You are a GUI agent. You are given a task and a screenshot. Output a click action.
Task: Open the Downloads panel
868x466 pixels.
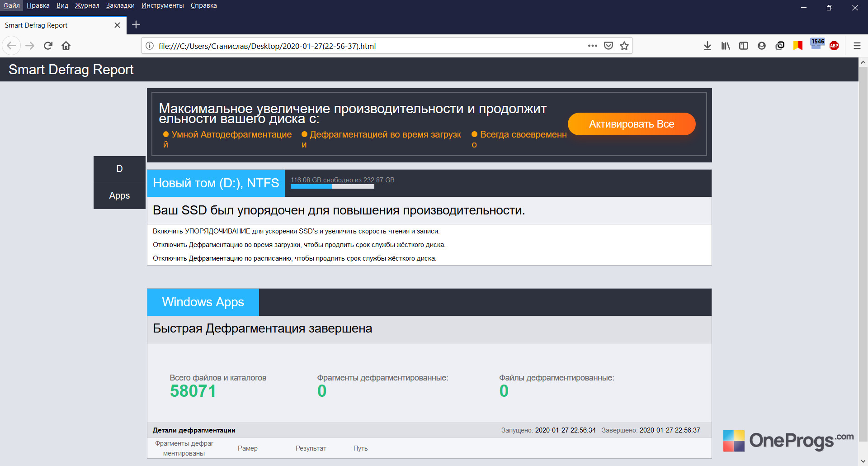[708, 46]
